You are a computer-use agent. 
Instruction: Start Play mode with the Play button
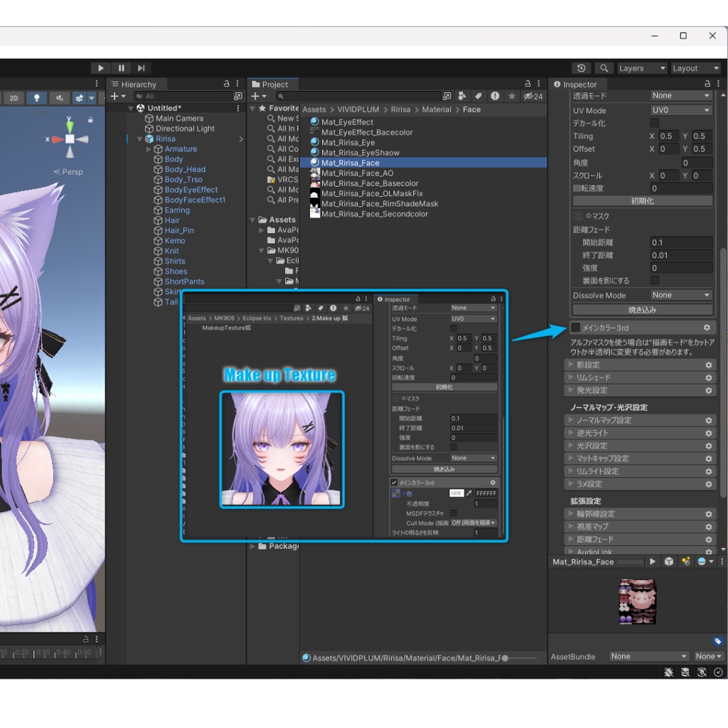[100, 68]
